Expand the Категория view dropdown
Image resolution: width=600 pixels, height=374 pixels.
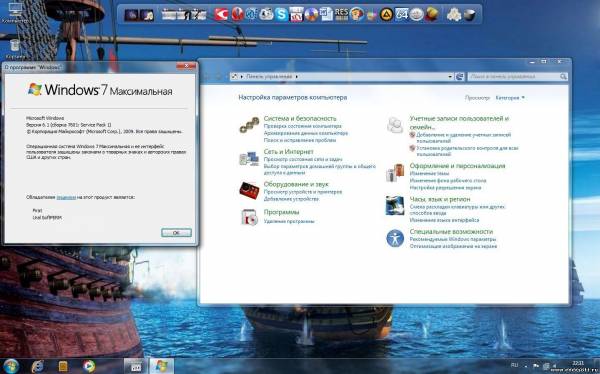510,98
